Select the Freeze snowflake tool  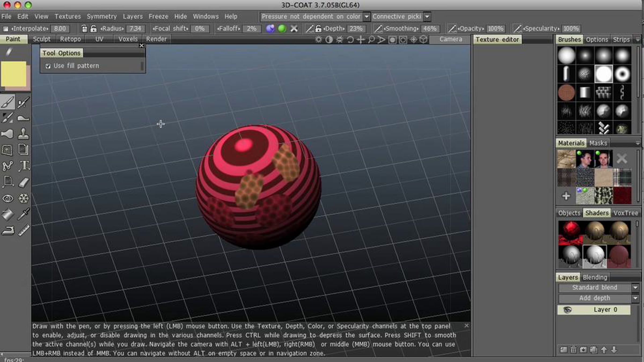pyautogui.click(x=24, y=198)
